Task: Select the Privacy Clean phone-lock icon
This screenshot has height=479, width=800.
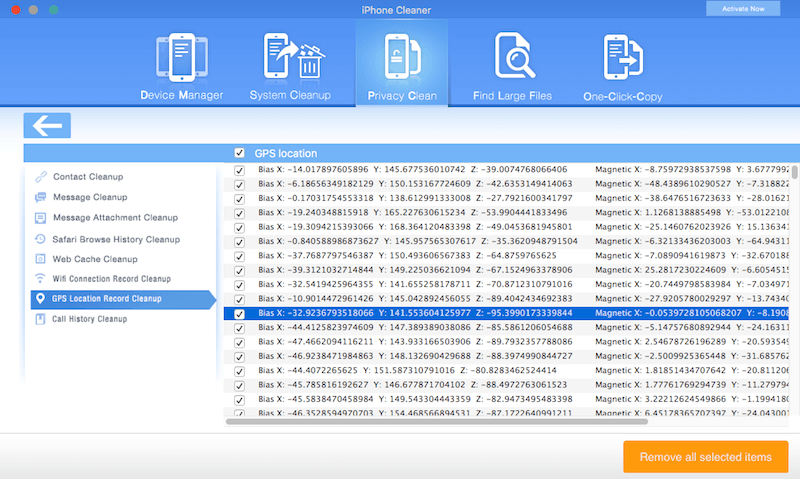Action: tap(402, 57)
